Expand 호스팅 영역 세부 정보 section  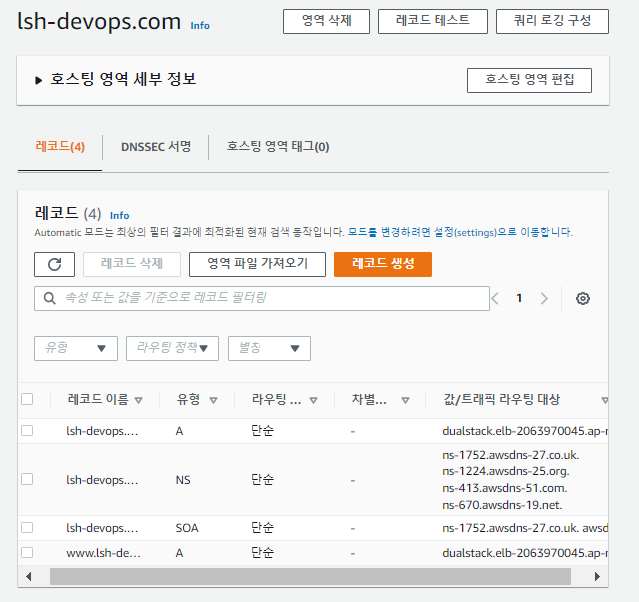(x=38, y=80)
